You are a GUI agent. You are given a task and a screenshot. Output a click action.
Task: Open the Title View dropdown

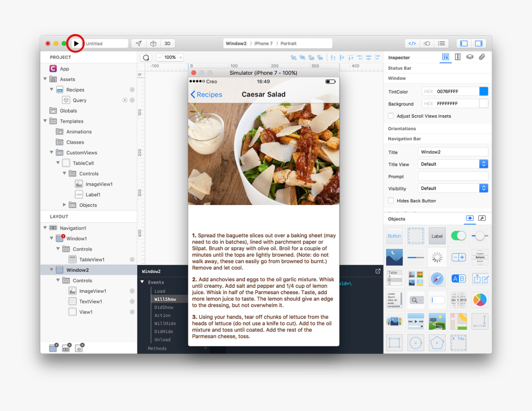483,164
